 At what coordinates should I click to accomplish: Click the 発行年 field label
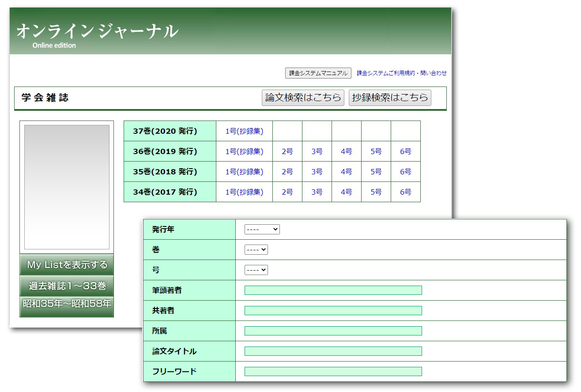[x=163, y=230]
